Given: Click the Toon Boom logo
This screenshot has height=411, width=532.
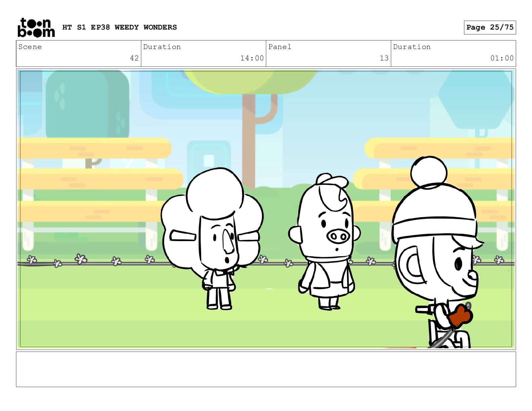Looking at the screenshot, I should pos(36,27).
